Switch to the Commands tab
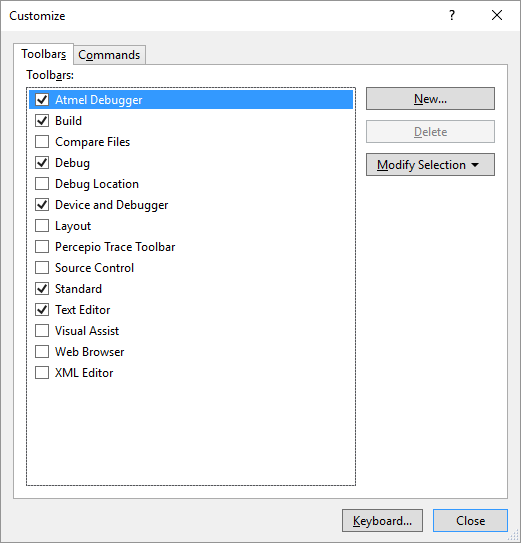Viewport: 521px width, 543px height. [109, 55]
